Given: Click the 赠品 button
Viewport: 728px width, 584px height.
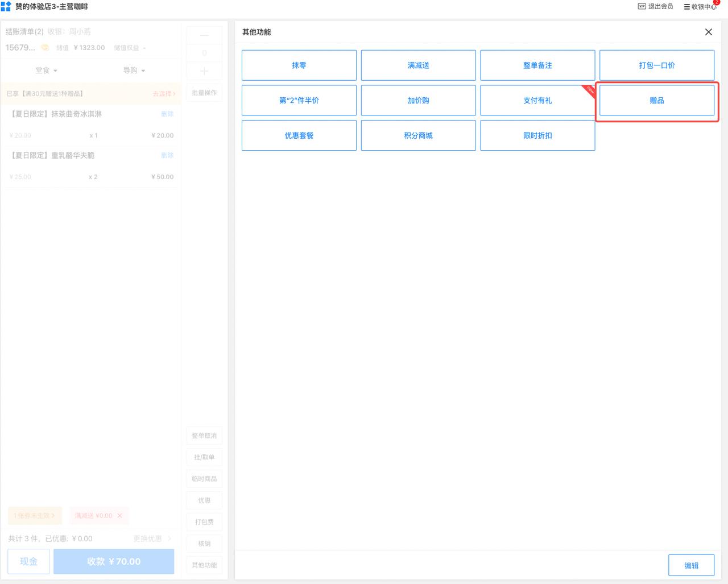Looking at the screenshot, I should [x=657, y=101].
